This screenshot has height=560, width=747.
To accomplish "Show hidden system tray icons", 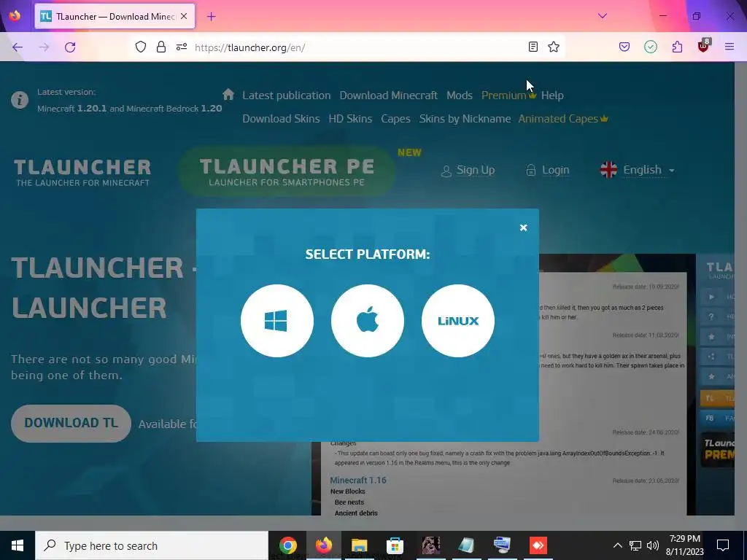I will [617, 545].
